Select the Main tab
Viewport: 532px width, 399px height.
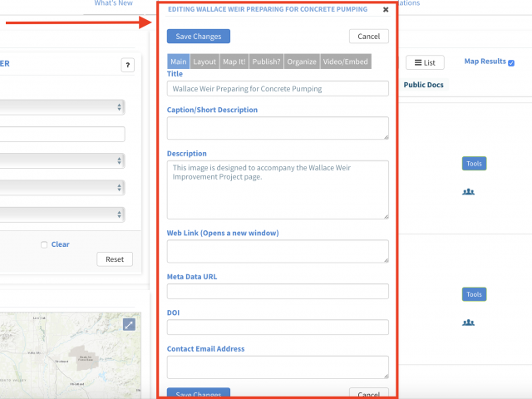coord(179,62)
